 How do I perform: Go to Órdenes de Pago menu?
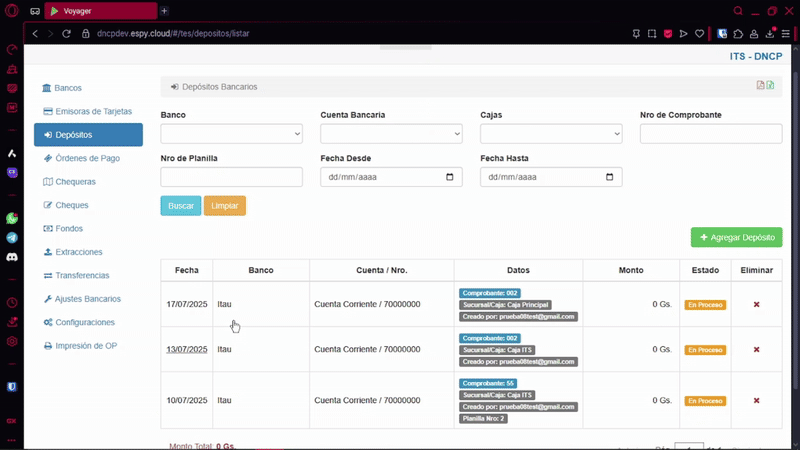pyautogui.click(x=87, y=158)
